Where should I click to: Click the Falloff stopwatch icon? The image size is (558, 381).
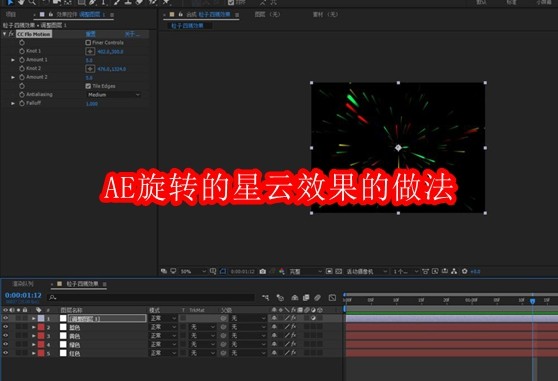[22, 103]
